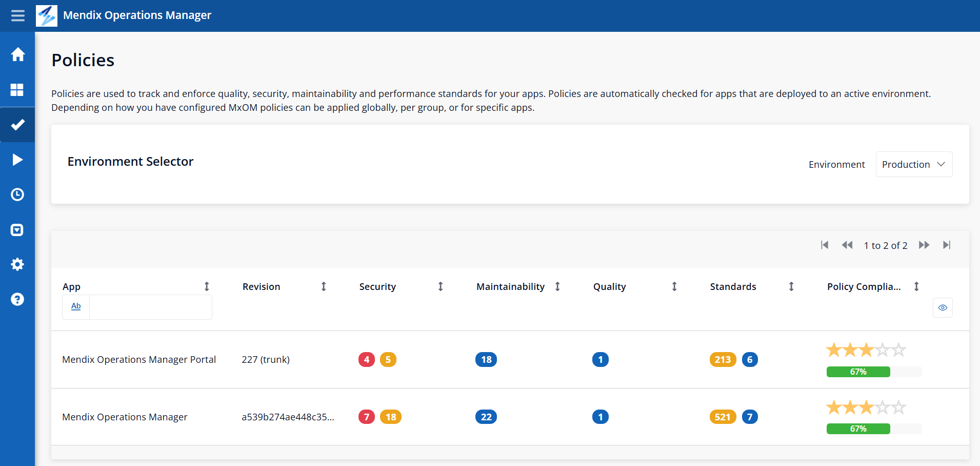Screen dimensions: 980x466
Task: Click the App filter text field
Action: [151, 307]
